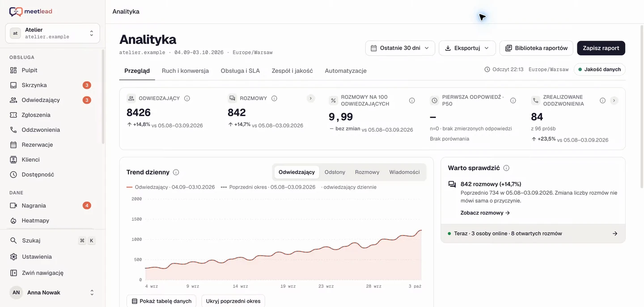This screenshot has width=644, height=307.
Task: Click the Ustawienia gear icon
Action: pyautogui.click(x=13, y=257)
